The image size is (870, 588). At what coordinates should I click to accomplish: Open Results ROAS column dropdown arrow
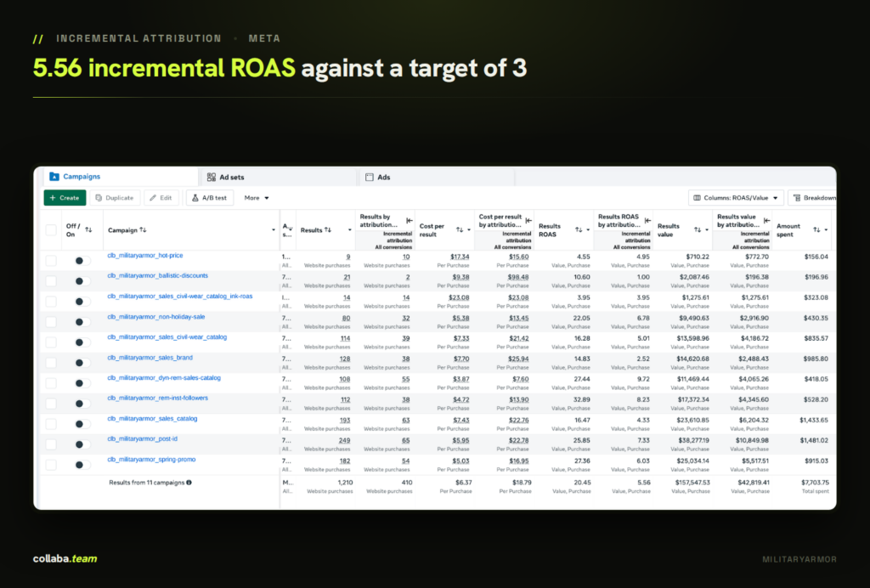[x=588, y=229]
